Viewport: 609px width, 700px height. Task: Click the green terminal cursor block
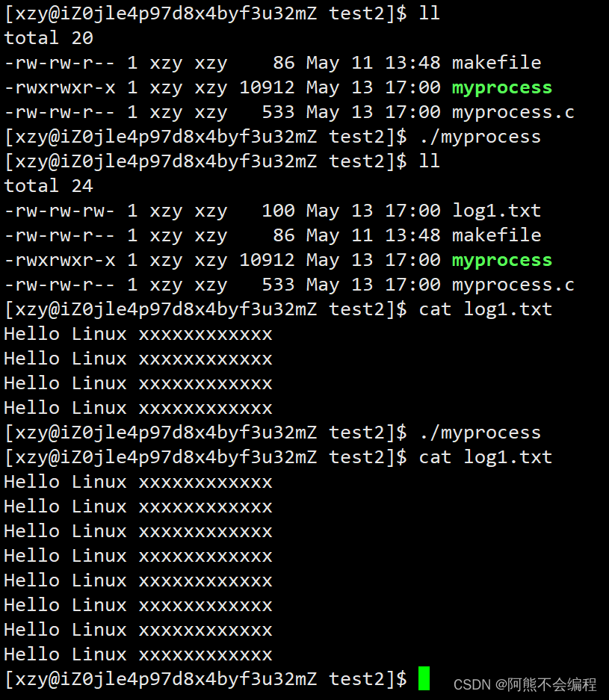click(424, 678)
